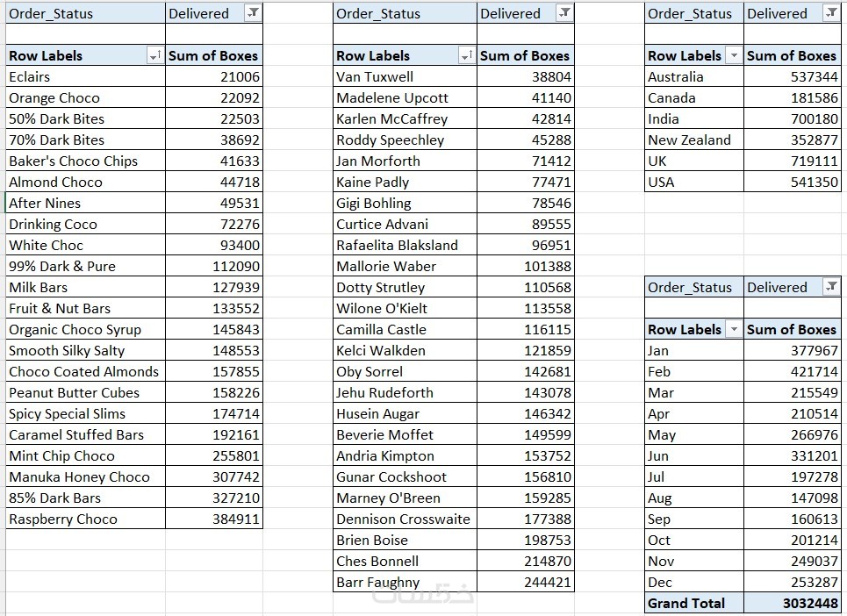
Task: Expand Row Labels dropdown in the countries table
Action: coord(734,55)
